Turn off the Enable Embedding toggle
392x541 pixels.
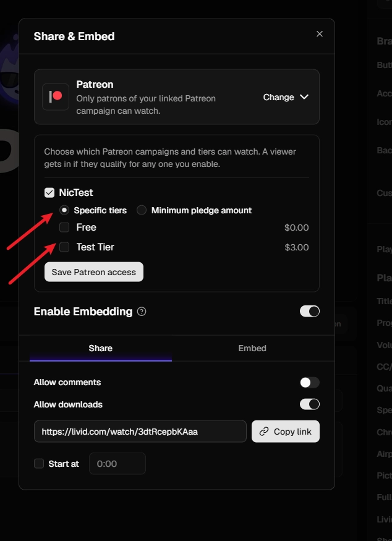310,311
